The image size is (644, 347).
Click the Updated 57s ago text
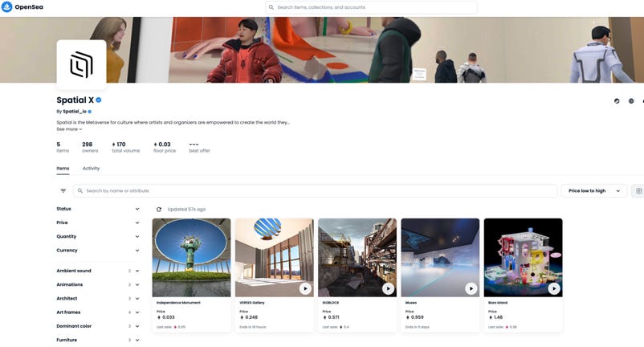click(x=186, y=210)
